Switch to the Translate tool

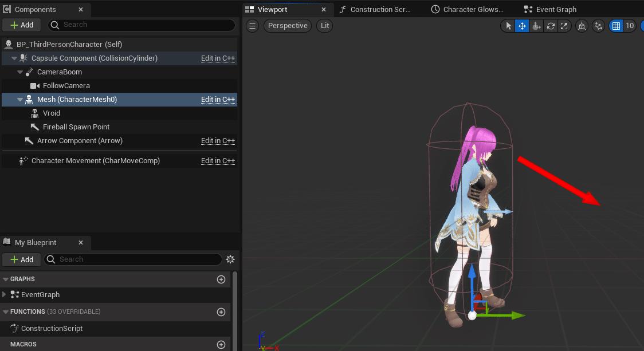[x=522, y=26]
